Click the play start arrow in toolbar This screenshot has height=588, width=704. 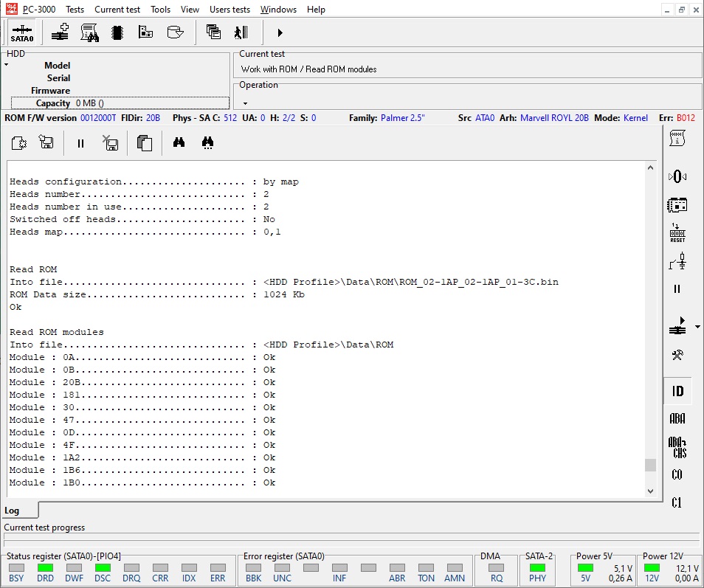click(x=280, y=32)
